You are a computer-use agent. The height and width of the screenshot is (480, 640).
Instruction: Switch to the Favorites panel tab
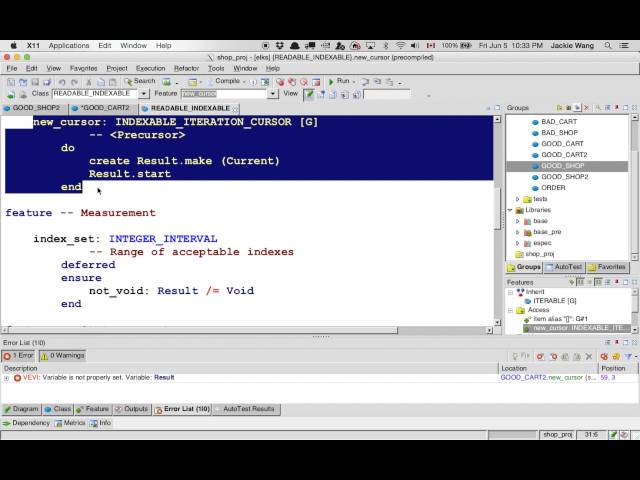[607, 267]
